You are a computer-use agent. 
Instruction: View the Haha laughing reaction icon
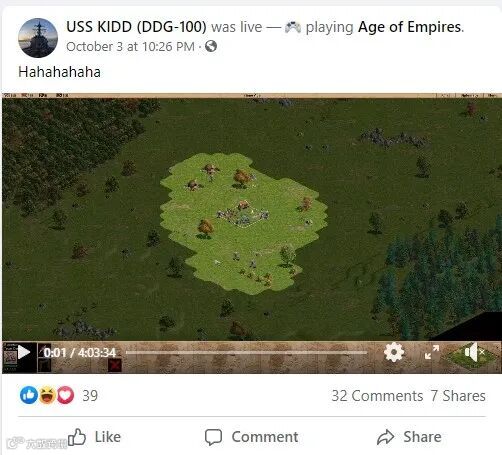pos(47,395)
